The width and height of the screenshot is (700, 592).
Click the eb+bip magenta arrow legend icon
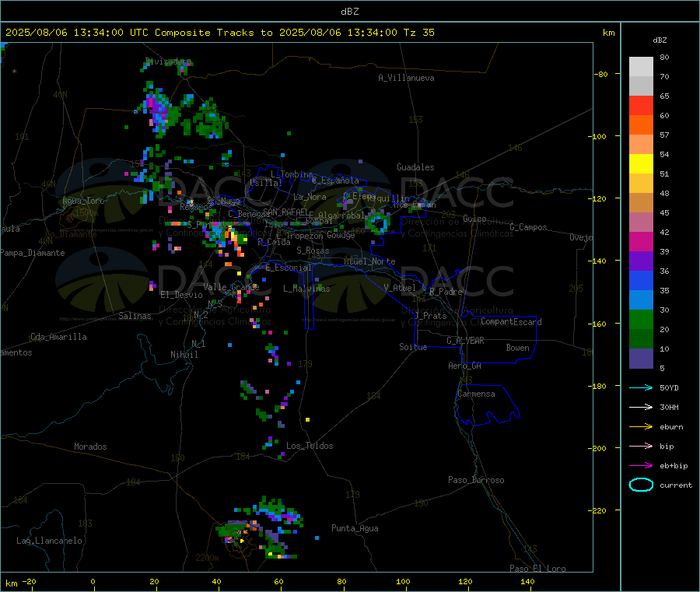pyautogui.click(x=641, y=466)
